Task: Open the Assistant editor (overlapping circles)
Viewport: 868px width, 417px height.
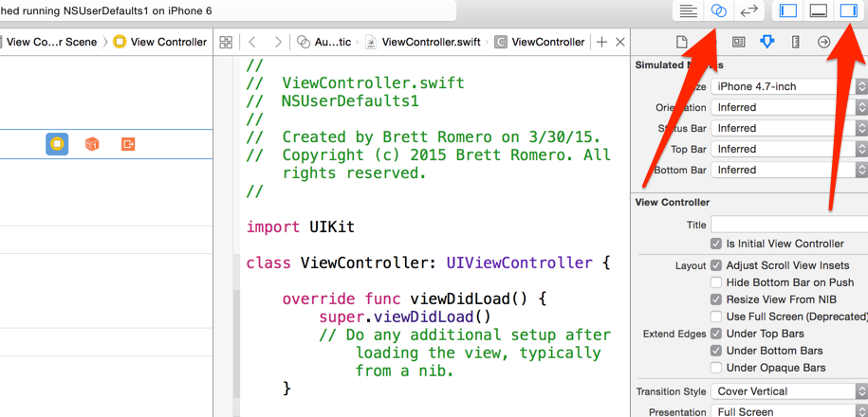Action: click(718, 11)
